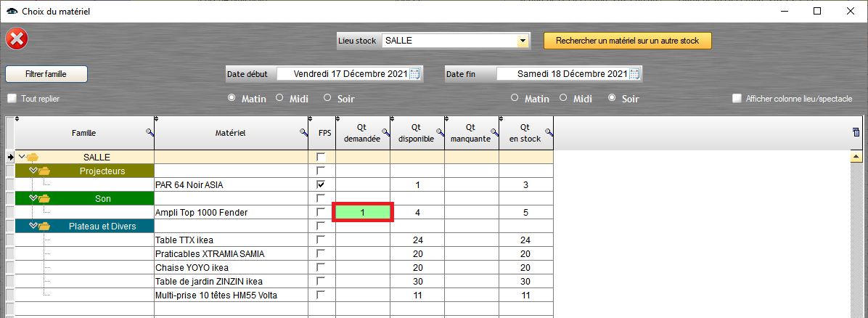Select Midi radio under Date début
868x318 pixels.
pos(279,98)
